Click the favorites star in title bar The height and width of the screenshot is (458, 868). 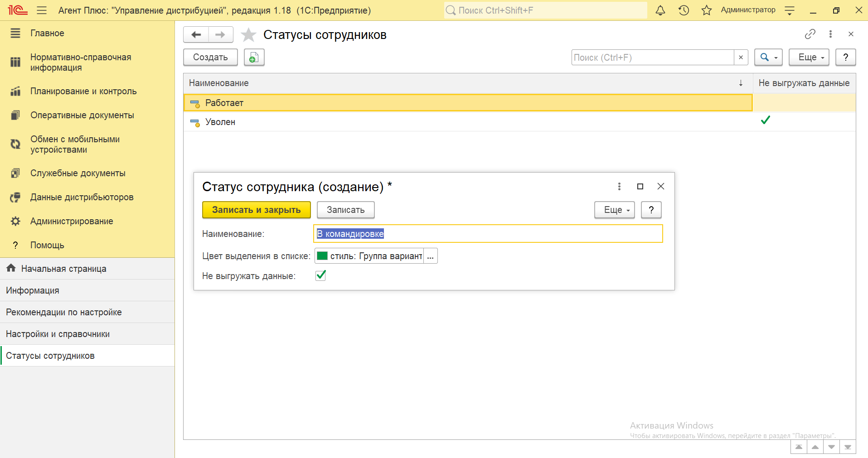706,10
